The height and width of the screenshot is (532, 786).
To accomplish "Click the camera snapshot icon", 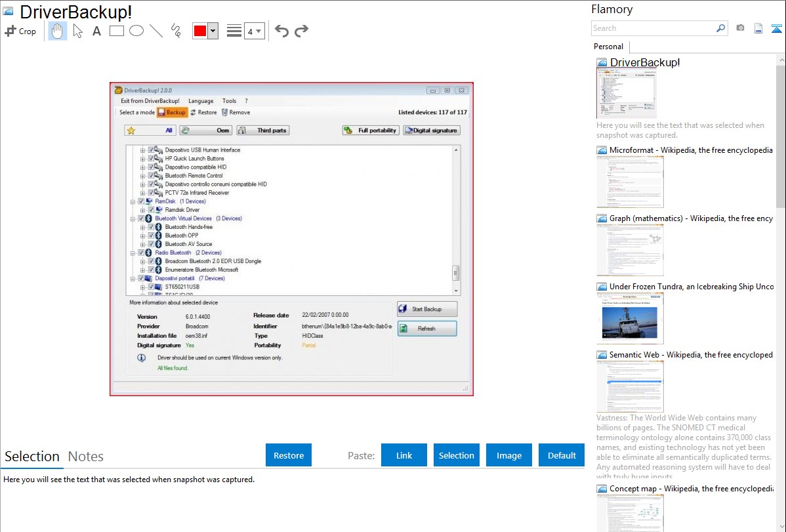I will click(x=740, y=28).
